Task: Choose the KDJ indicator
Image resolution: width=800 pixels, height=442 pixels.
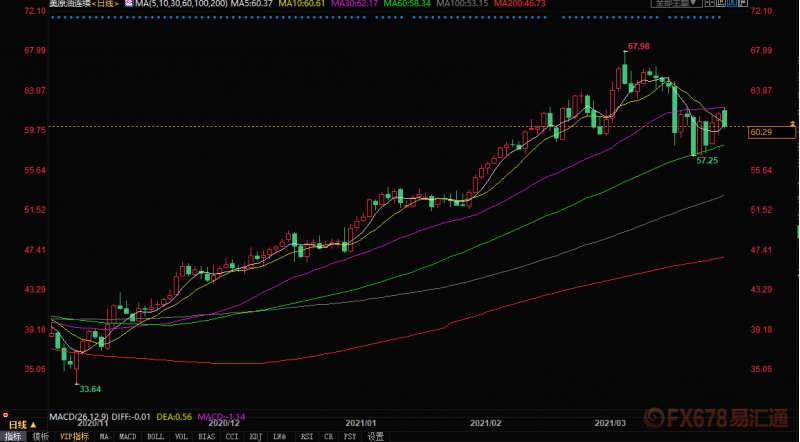Action: [254, 437]
